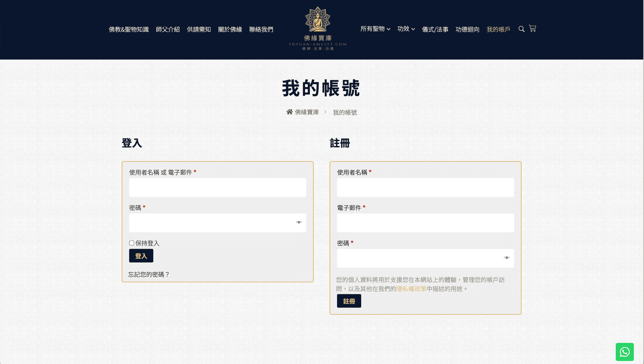The width and height of the screenshot is (644, 364).
Task: Open 師父介紹 in navigation
Action: click(168, 29)
